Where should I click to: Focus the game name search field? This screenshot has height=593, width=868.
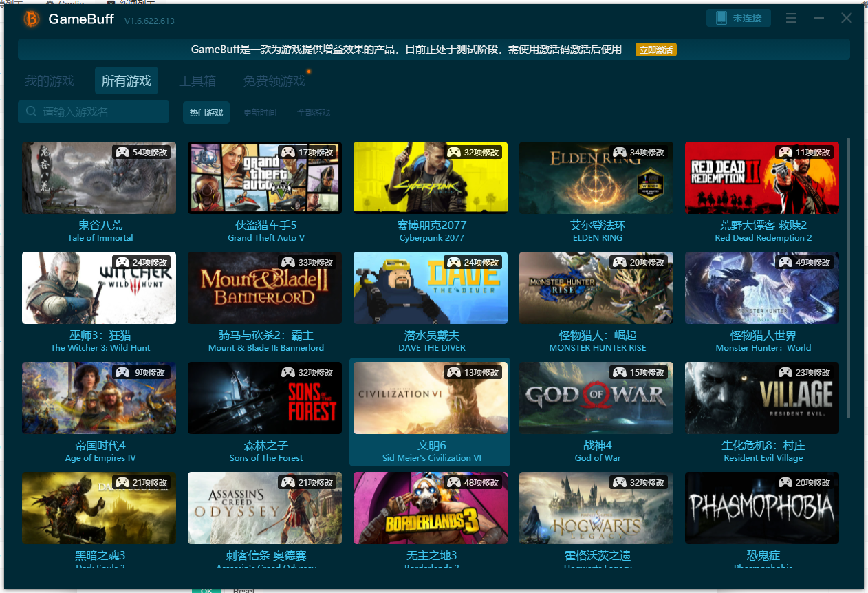tap(94, 111)
